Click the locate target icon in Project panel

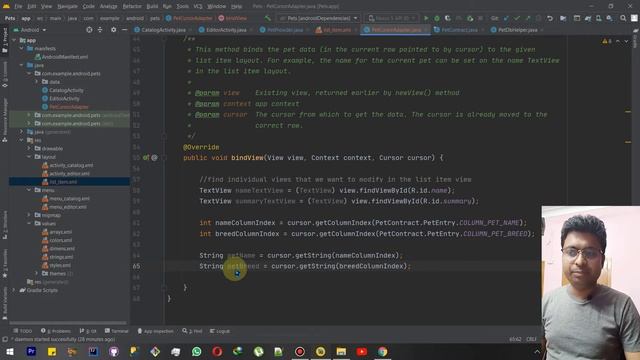click(89, 30)
